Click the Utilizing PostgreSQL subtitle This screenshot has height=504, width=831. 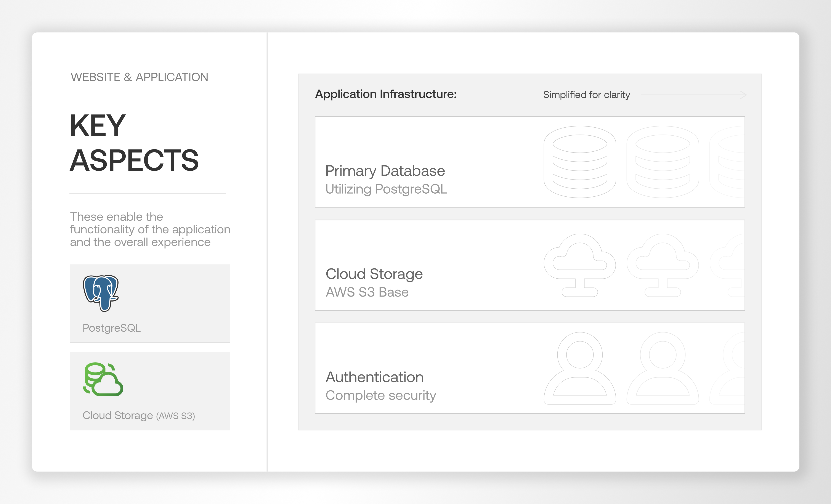click(386, 189)
